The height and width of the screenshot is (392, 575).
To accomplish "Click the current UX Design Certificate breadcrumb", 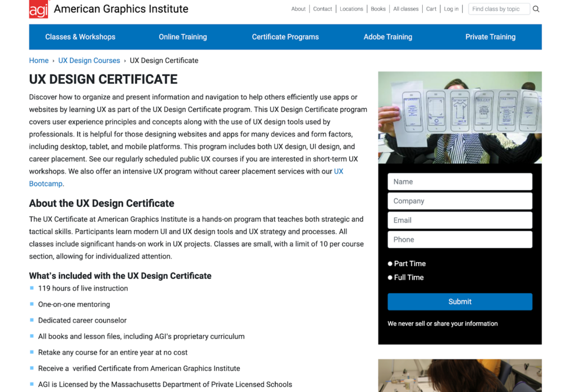I will point(164,61).
